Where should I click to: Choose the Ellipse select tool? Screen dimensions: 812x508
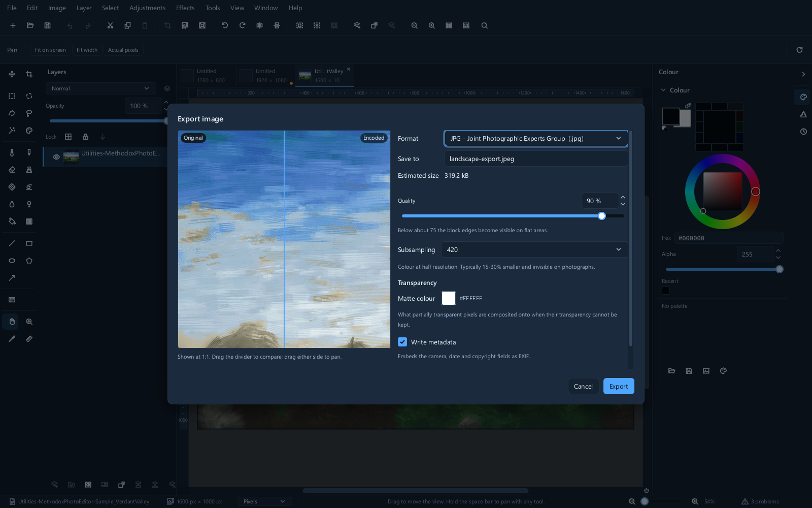tap(29, 96)
